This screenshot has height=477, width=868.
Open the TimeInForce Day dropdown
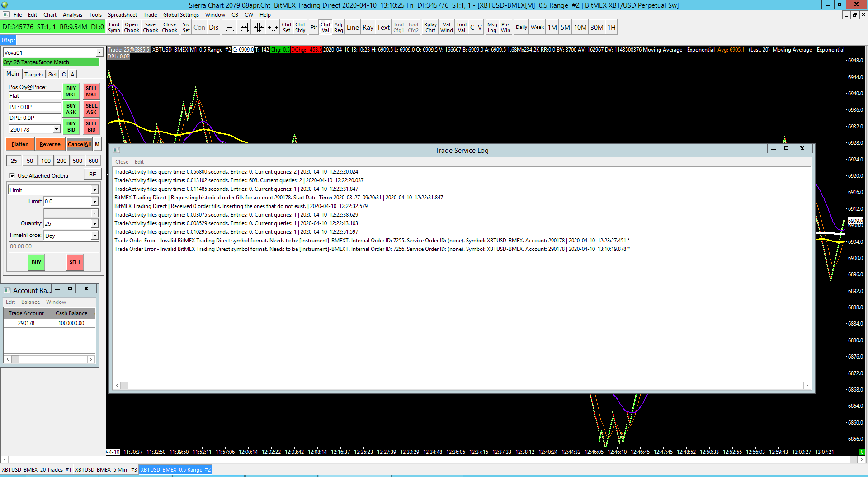point(94,236)
